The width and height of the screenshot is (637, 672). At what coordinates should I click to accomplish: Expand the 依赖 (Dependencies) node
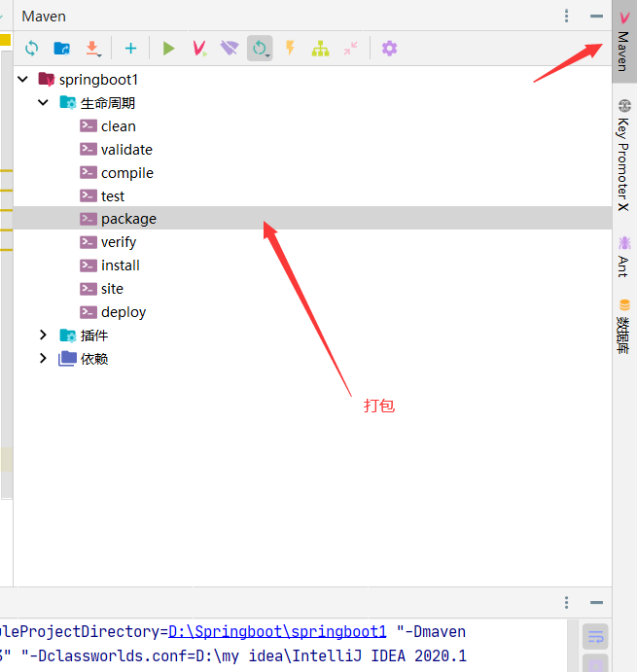pyautogui.click(x=43, y=358)
